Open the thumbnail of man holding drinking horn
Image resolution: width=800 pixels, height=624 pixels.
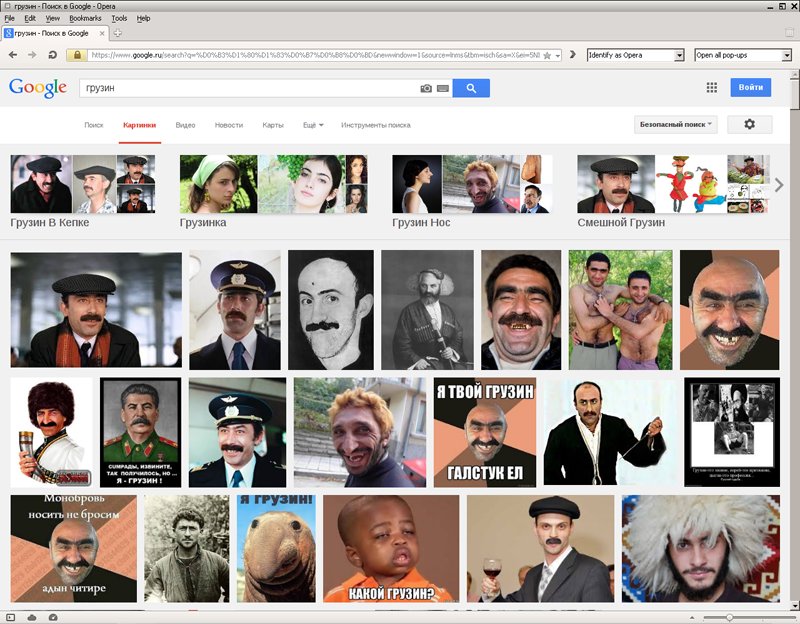pyautogui.click(x=51, y=432)
